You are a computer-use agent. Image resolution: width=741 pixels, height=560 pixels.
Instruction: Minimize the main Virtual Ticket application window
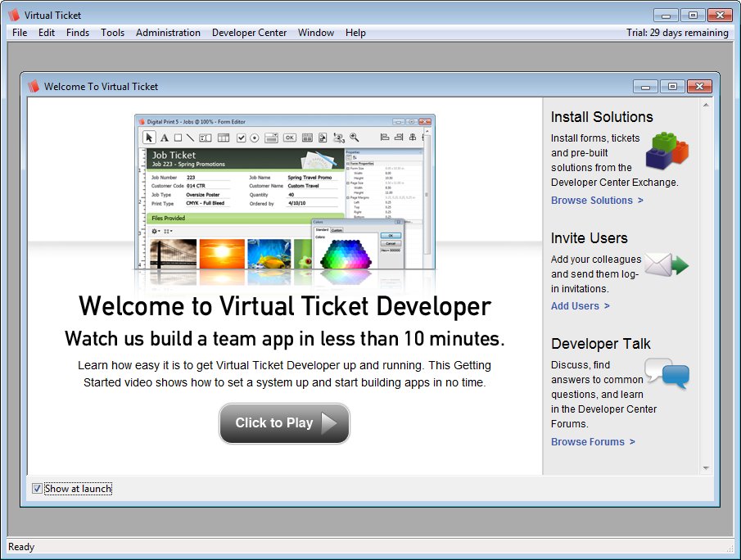(666, 15)
